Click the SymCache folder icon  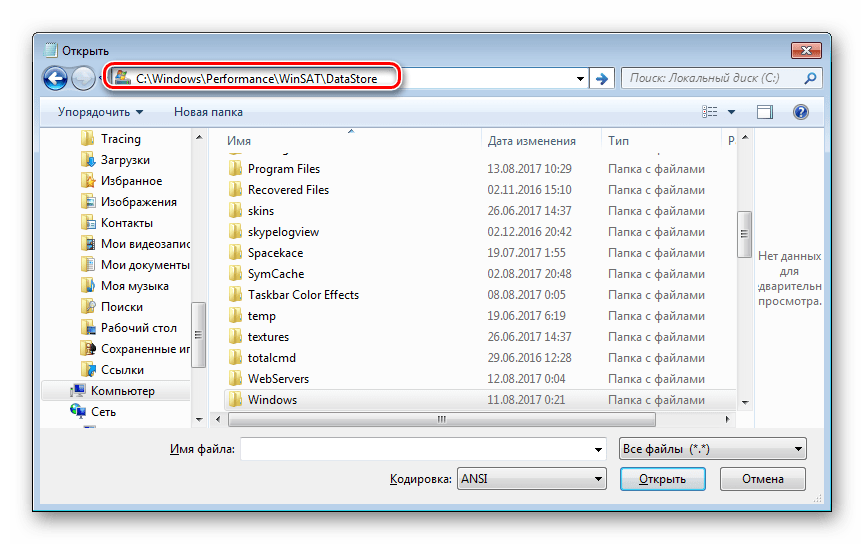pos(235,273)
